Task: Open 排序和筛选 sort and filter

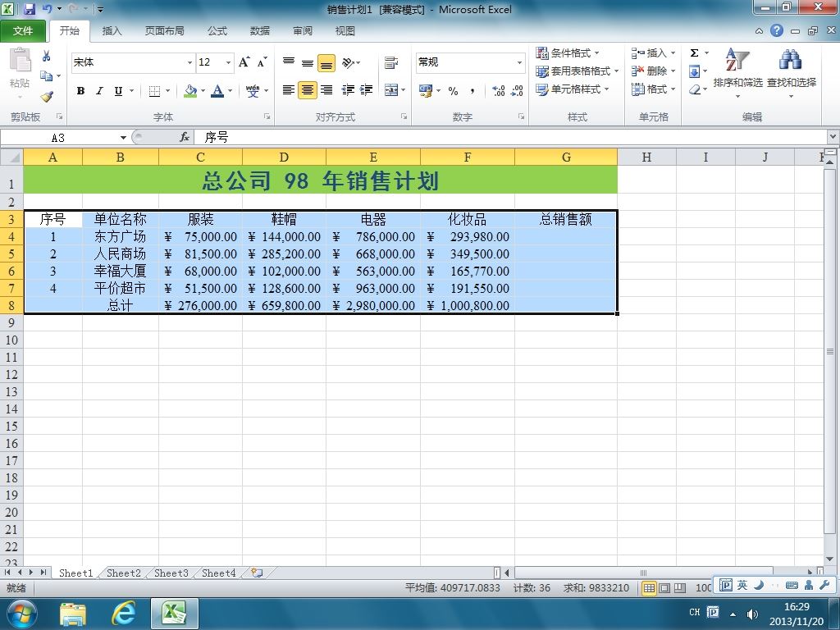Action: click(737, 73)
